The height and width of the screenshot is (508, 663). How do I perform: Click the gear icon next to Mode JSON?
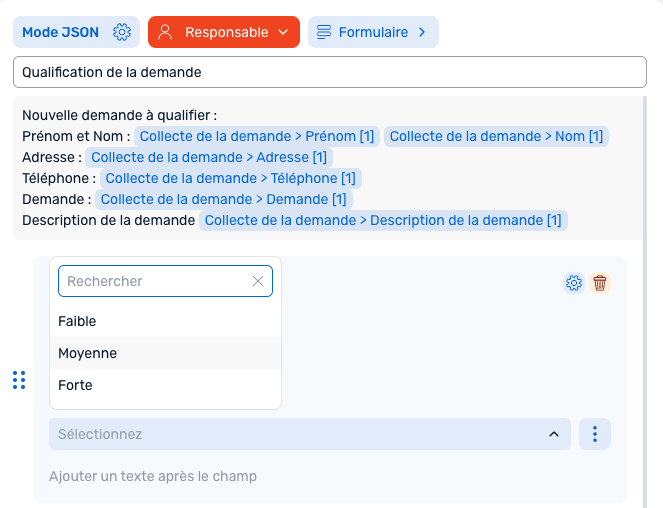pos(122,32)
